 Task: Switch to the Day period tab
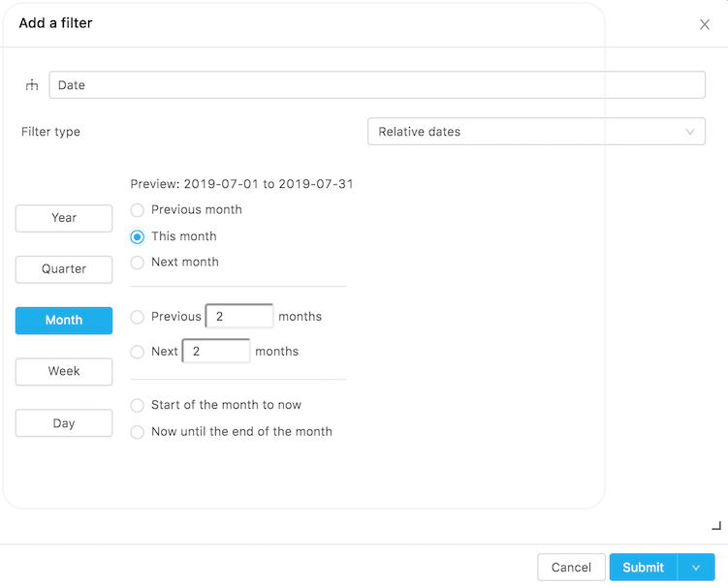click(64, 423)
